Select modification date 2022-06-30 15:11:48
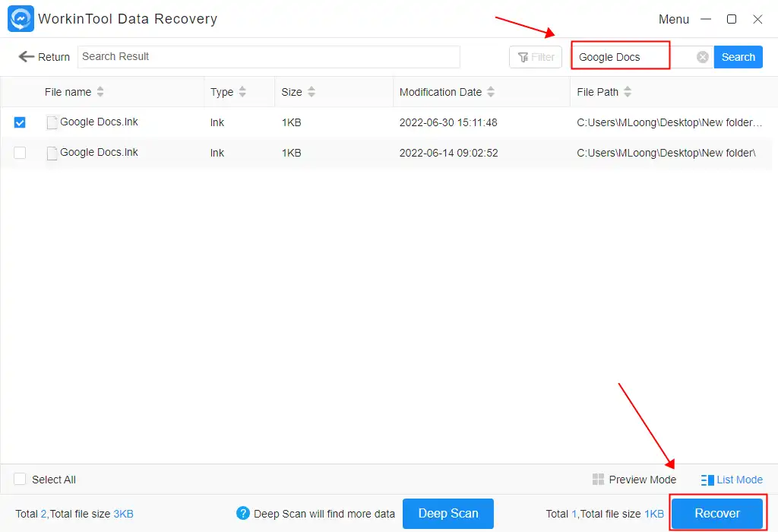The height and width of the screenshot is (532, 778). pos(448,122)
